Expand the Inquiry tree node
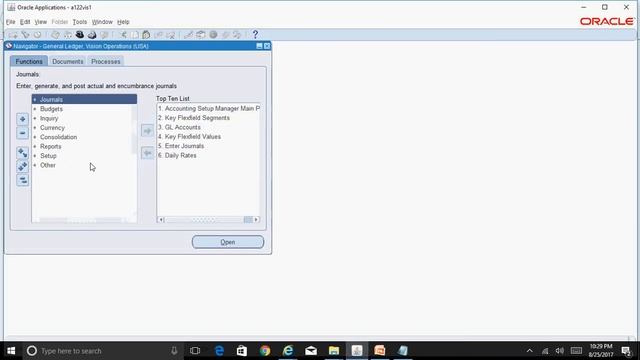This screenshot has height=360, width=640. 35,118
